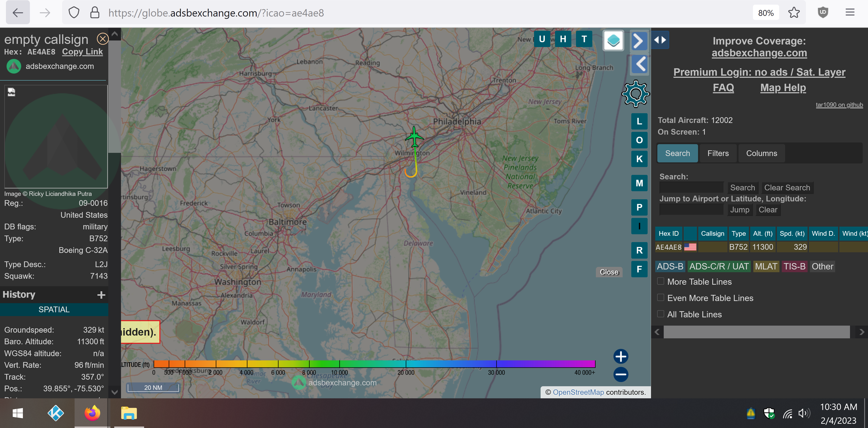Image resolution: width=868 pixels, height=428 pixels.
Task: Click Copy Link for hex AE4AE8
Action: (82, 52)
